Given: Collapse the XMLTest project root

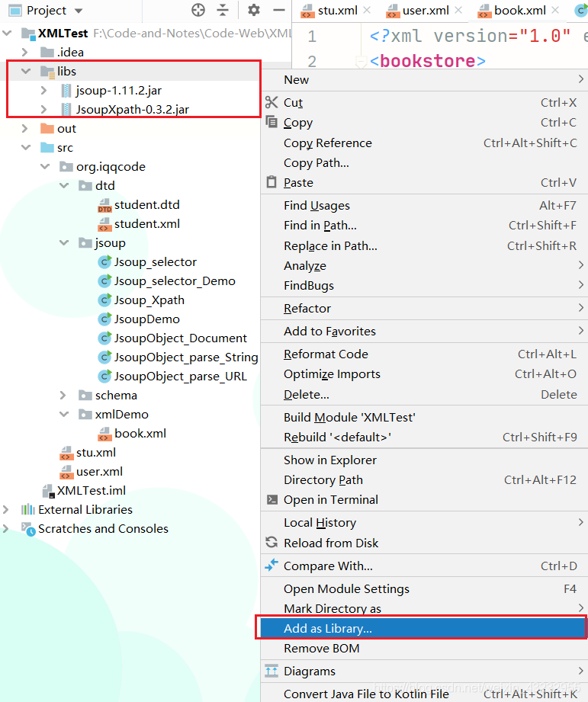Looking at the screenshot, I should [7, 33].
